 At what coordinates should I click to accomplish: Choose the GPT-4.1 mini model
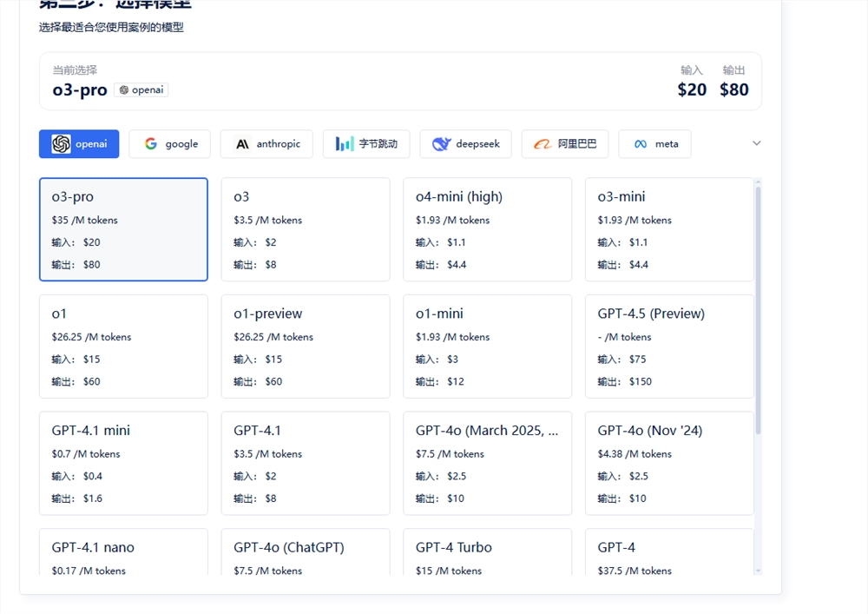pos(123,463)
